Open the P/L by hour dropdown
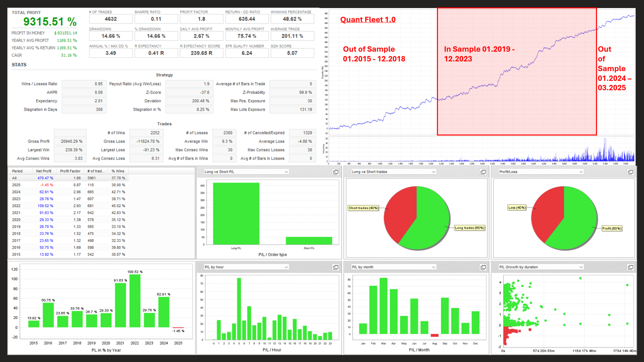The height and width of the screenshot is (362, 644). (246, 267)
